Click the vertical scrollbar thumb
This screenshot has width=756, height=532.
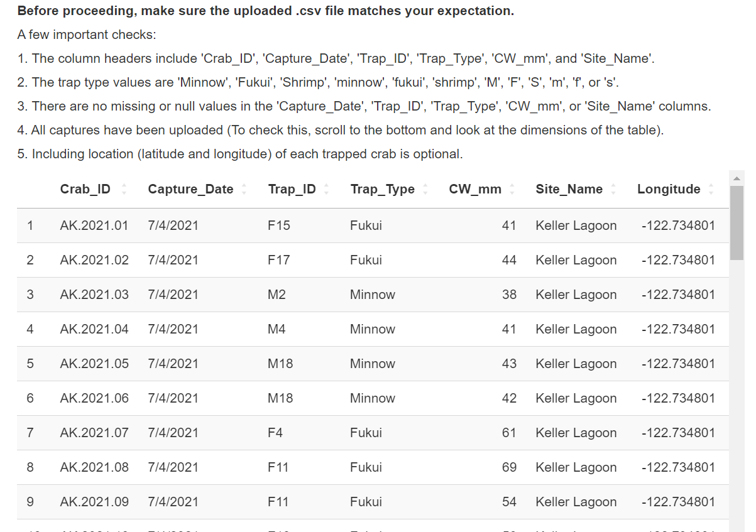click(x=737, y=222)
